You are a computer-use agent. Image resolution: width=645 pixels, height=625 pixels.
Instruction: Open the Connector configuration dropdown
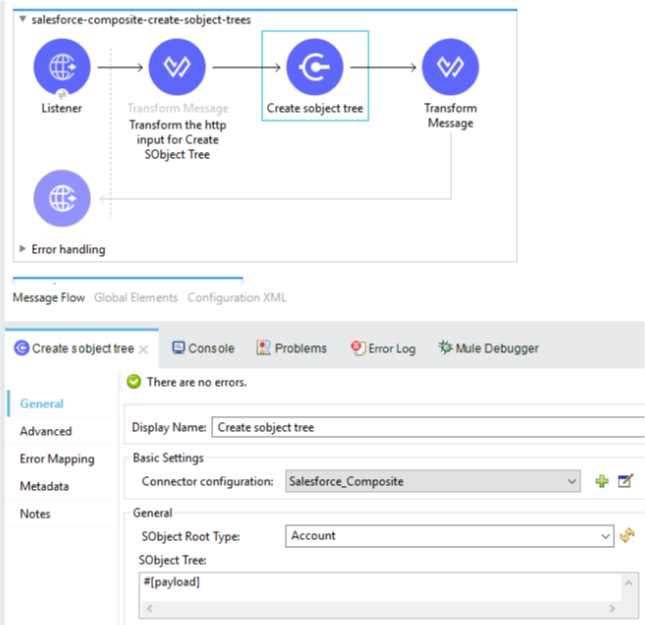572,482
